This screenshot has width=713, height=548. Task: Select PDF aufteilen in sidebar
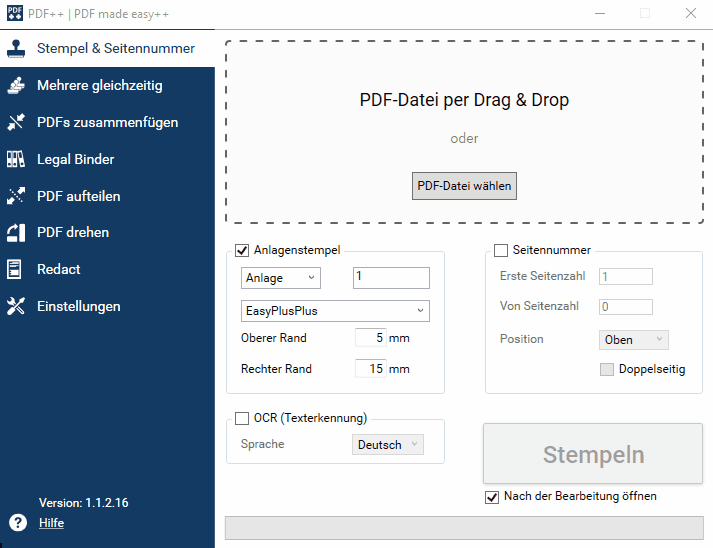click(107, 196)
